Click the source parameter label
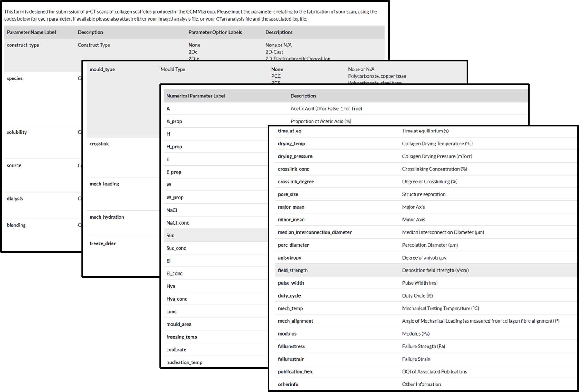579x392 pixels. 14,165
